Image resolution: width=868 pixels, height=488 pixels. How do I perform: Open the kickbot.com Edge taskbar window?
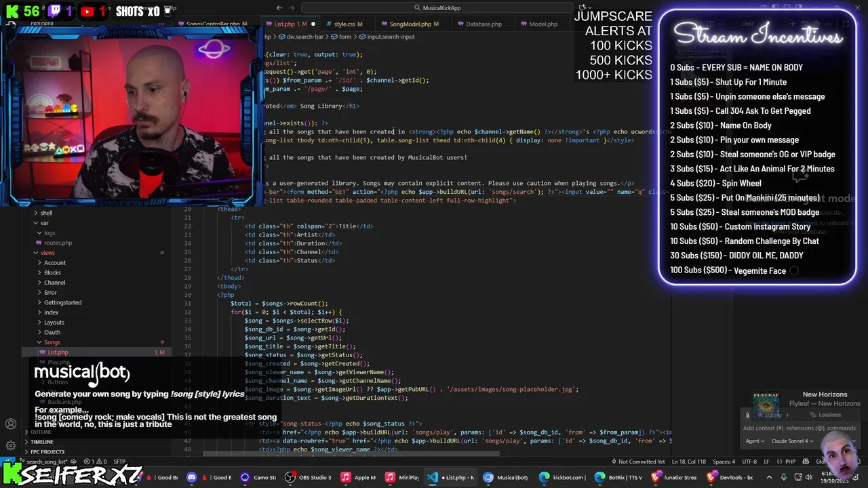point(561,477)
